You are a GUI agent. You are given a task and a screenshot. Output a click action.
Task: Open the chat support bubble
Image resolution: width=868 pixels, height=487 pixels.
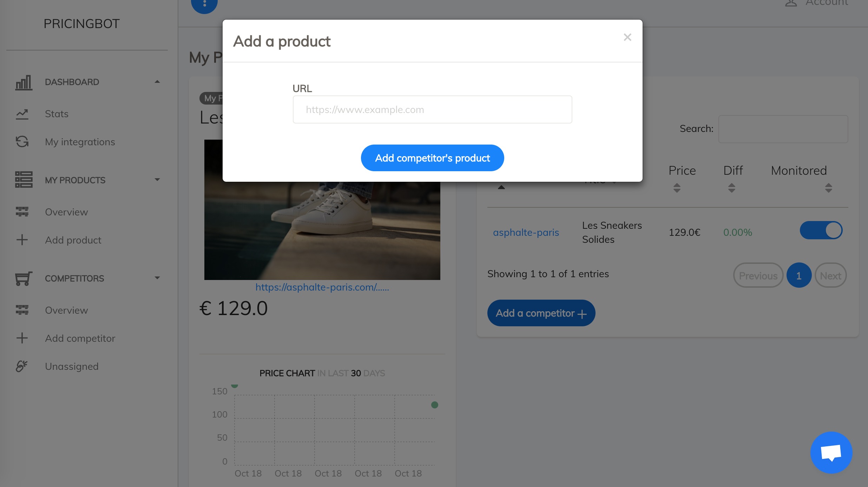coord(831,452)
